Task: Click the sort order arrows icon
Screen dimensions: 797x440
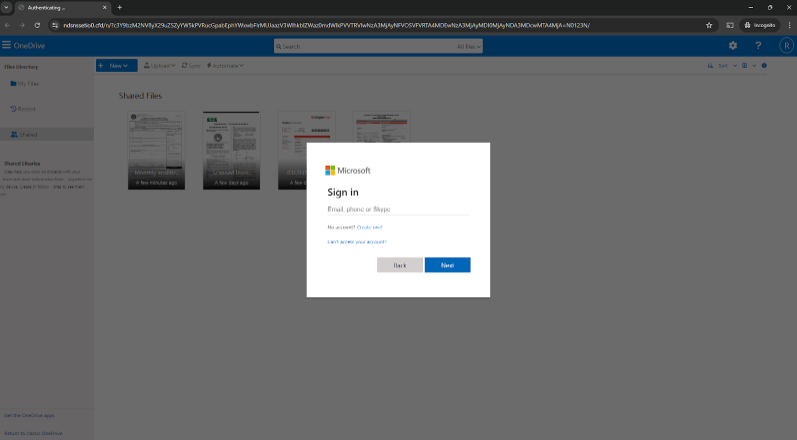Action: tap(710, 66)
